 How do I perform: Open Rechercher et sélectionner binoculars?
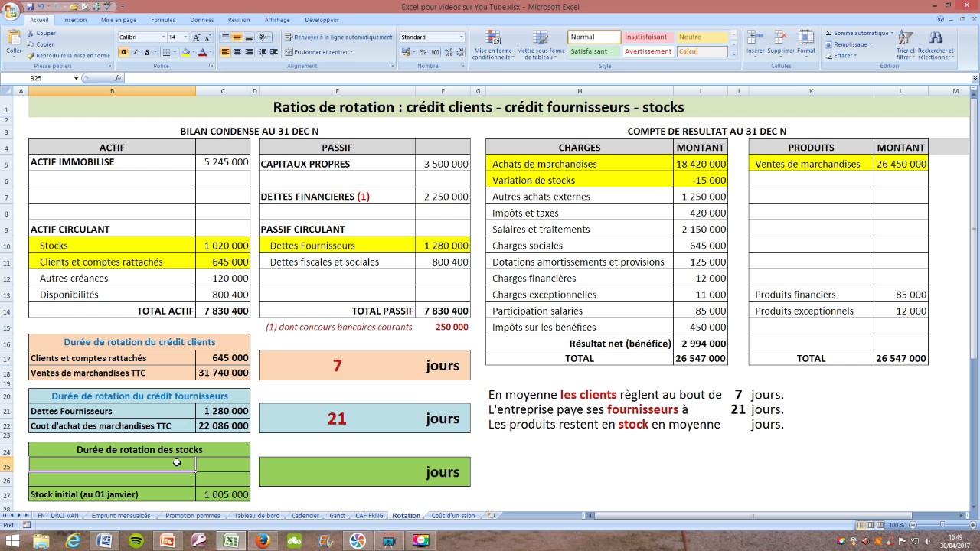[x=936, y=45]
